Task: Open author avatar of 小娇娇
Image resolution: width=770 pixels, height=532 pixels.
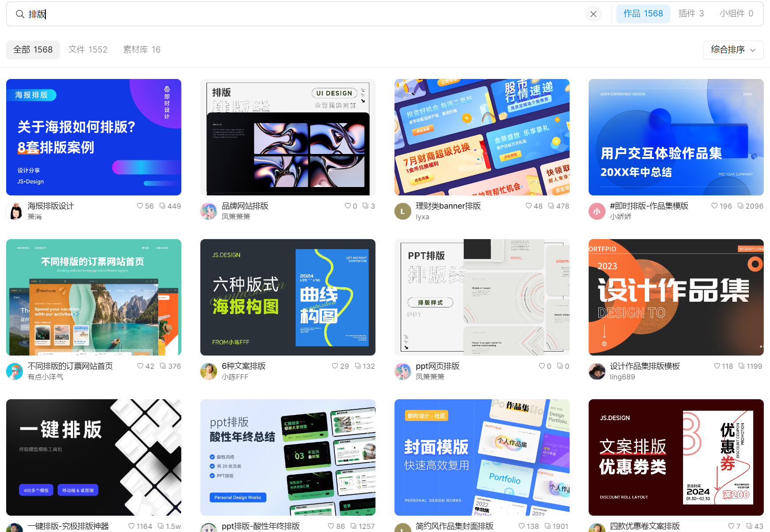Action: pos(597,211)
